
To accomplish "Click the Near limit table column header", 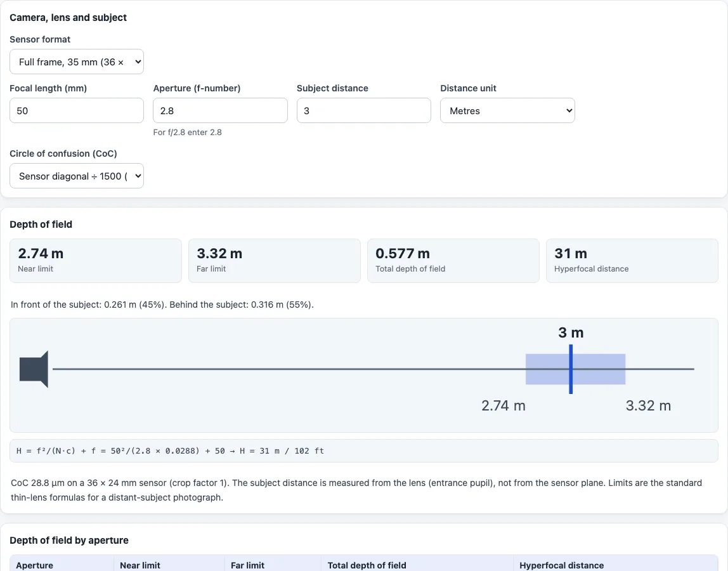I will click(169, 565).
